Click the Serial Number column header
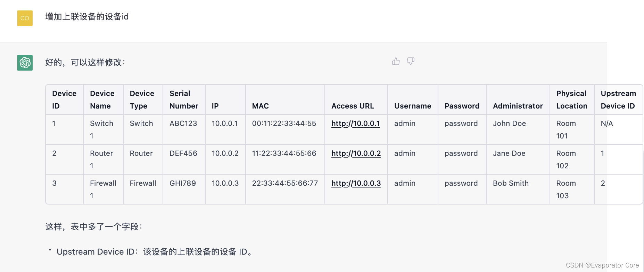The image size is (644, 272). (184, 100)
